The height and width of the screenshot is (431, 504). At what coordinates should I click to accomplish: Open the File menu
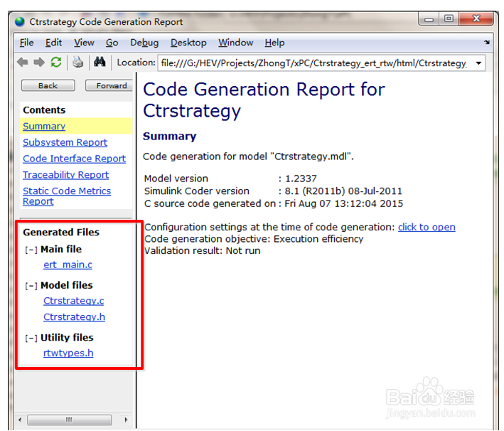pos(27,43)
